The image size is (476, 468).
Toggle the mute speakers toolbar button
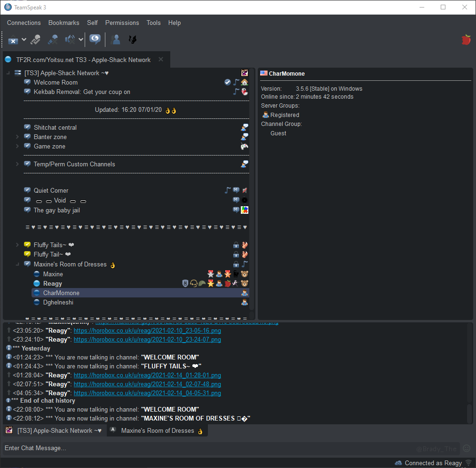70,40
